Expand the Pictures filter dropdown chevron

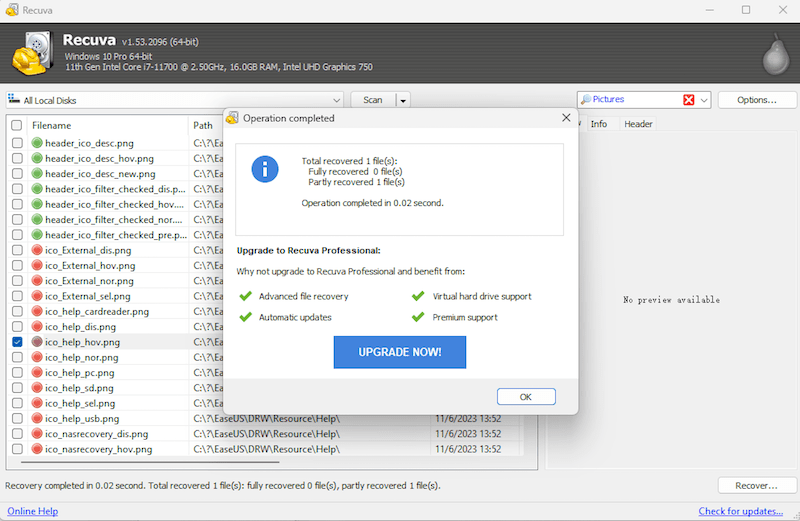tap(704, 100)
